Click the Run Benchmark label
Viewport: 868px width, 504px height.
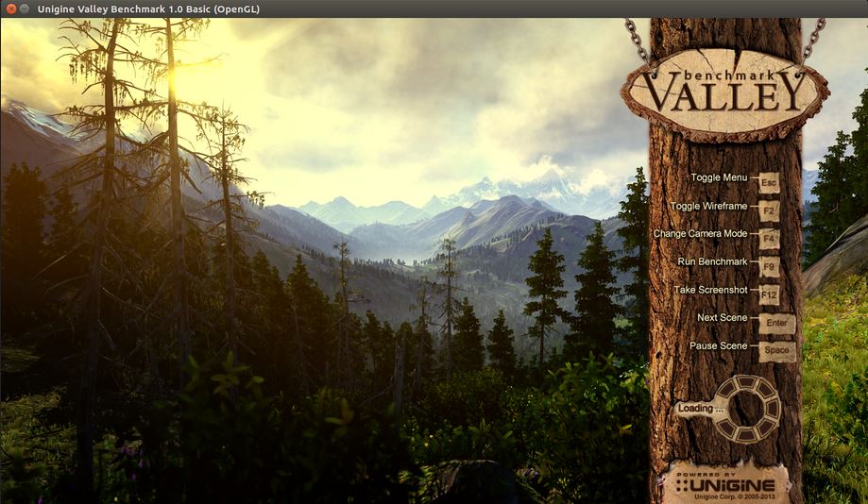point(712,261)
